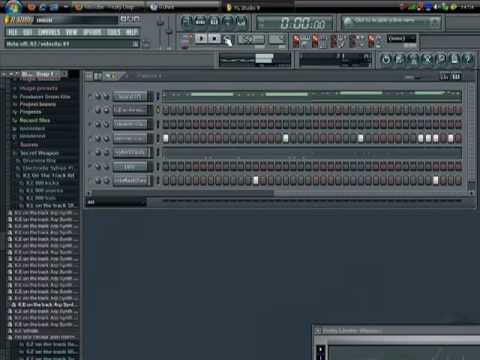This screenshot has width=480, height=360.
Task: Open the HELP menu
Action: click(132, 32)
